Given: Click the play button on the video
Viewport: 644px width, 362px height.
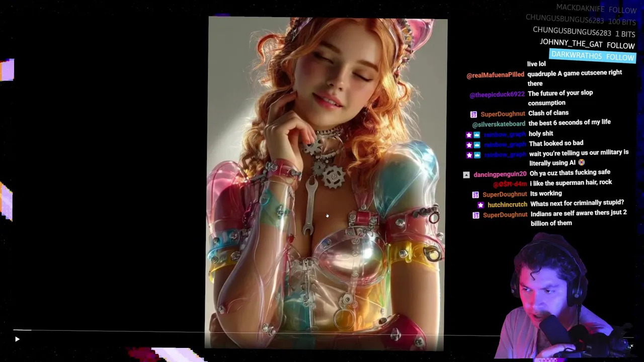Looking at the screenshot, I should 17,339.
